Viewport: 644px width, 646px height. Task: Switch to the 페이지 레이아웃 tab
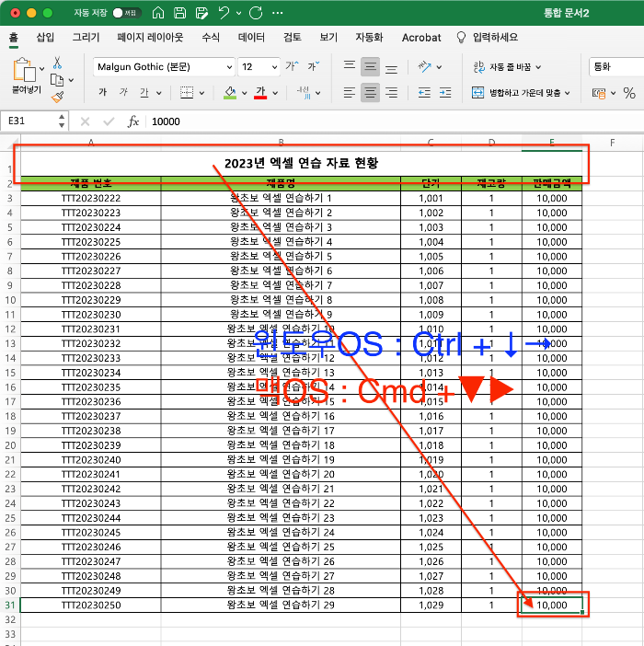pos(150,38)
